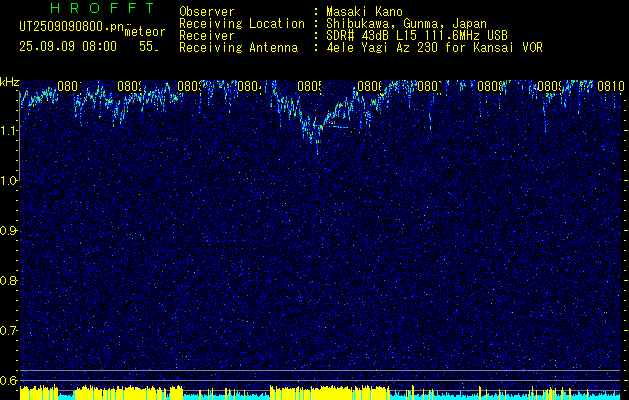Click the 0805 time marker
629x400 pixels.
coord(310,86)
